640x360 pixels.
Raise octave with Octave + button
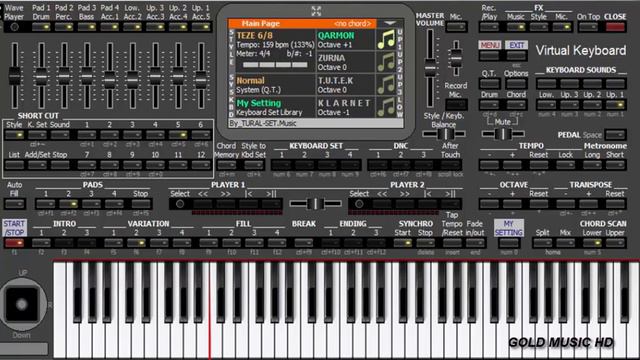pyautogui.click(x=512, y=203)
